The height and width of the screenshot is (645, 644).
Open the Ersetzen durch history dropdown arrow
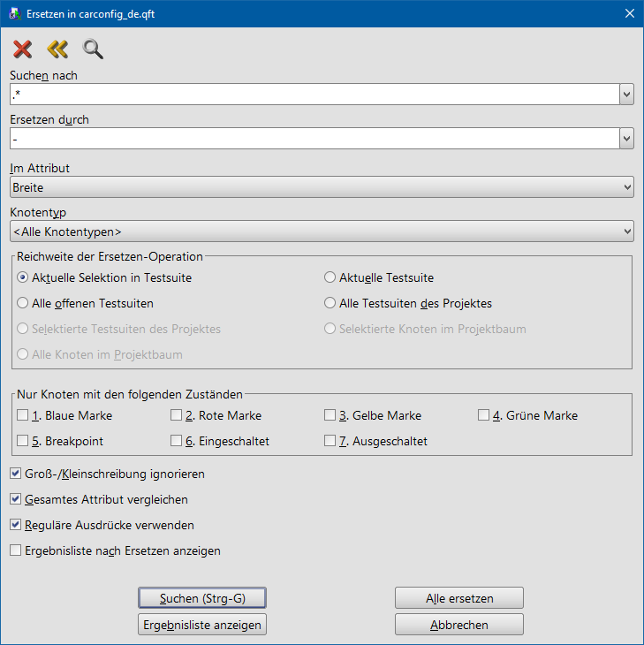coord(626,138)
